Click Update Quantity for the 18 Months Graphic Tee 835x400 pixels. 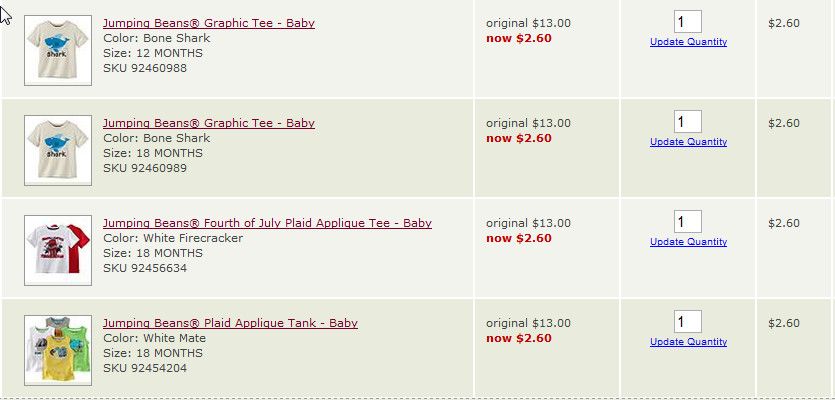688,142
